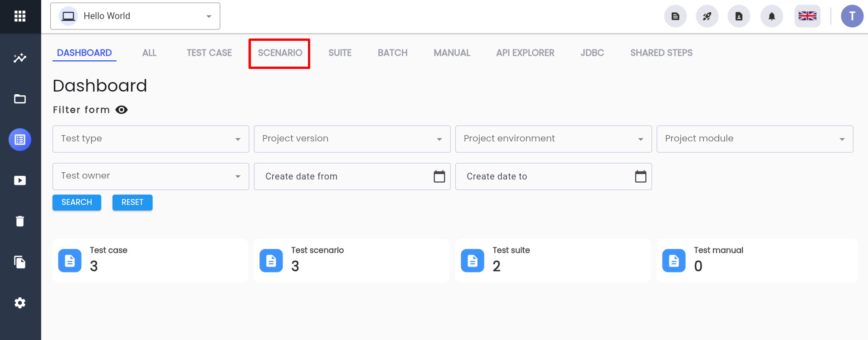
Task: Click the document icon left of rocket
Action: coord(676,16)
